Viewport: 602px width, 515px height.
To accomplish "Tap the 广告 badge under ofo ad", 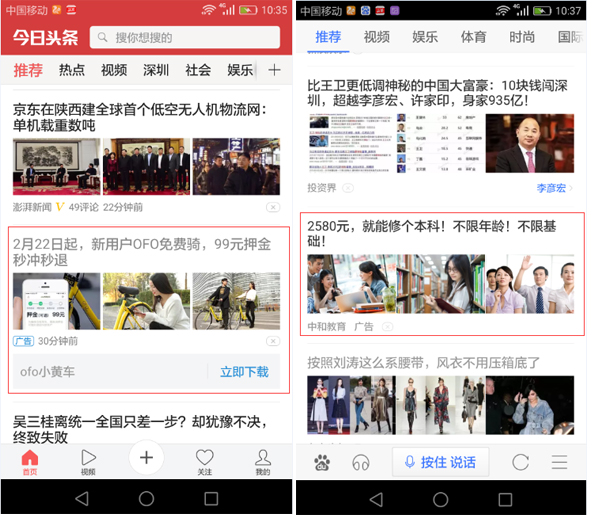I will (23, 341).
